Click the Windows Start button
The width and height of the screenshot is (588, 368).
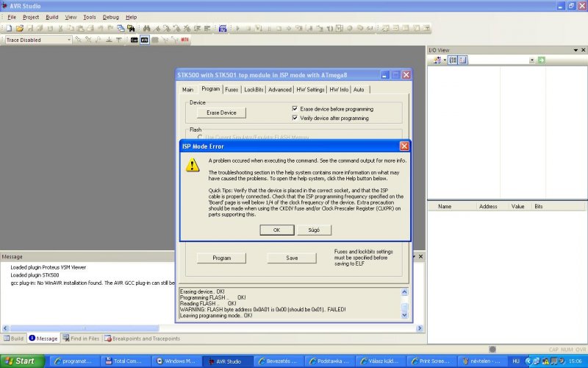point(23,361)
